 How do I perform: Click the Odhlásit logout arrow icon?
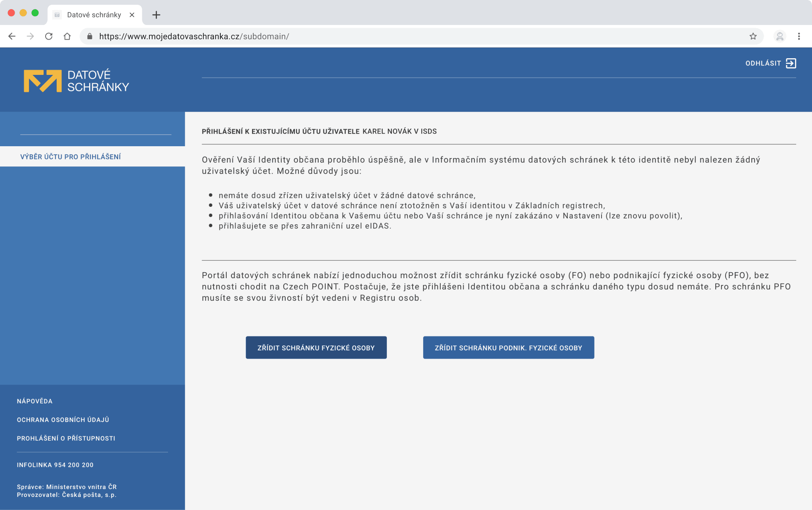[x=791, y=63]
